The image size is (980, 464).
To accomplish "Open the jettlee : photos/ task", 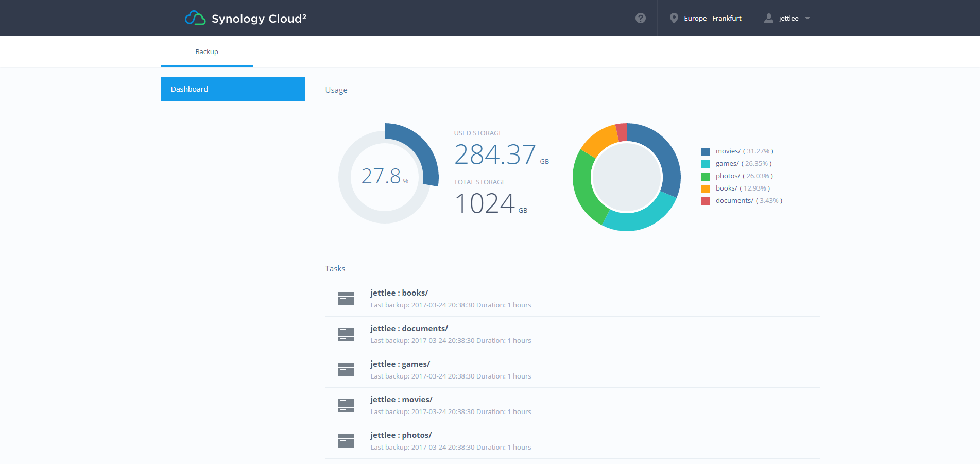I will tap(401, 435).
